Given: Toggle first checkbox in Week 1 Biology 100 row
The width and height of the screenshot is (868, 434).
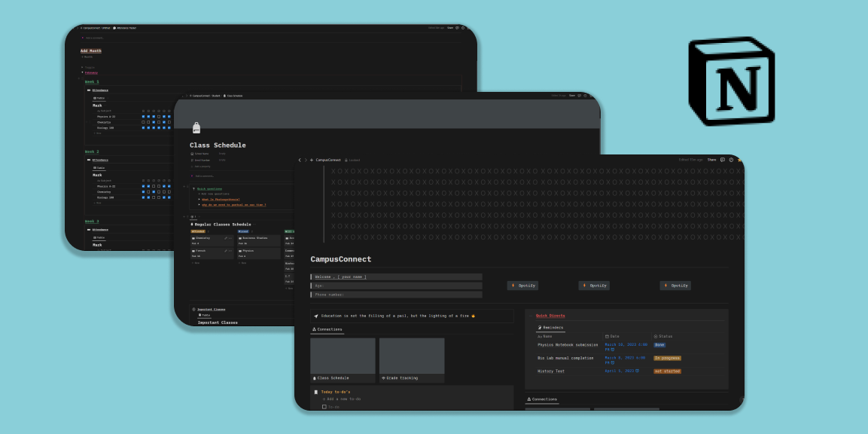Looking at the screenshot, I should pyautogui.click(x=143, y=127).
